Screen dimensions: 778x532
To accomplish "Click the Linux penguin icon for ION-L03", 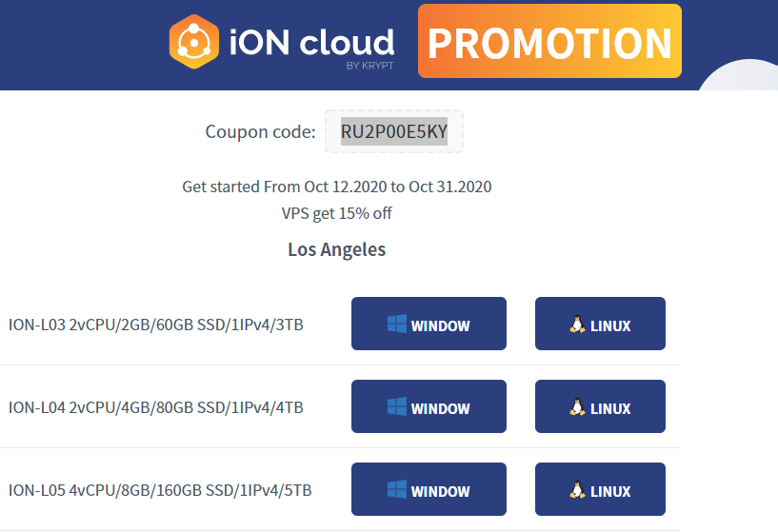I will coord(577,324).
